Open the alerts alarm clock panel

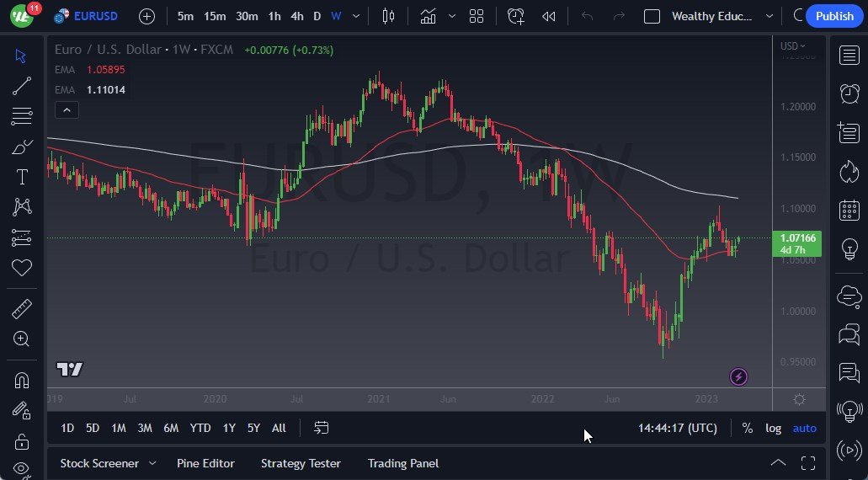click(849, 94)
